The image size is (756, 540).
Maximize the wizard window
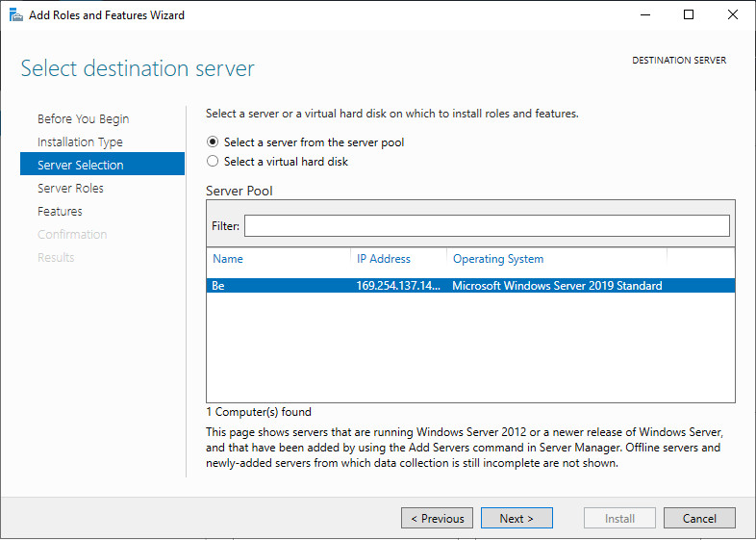coord(689,15)
